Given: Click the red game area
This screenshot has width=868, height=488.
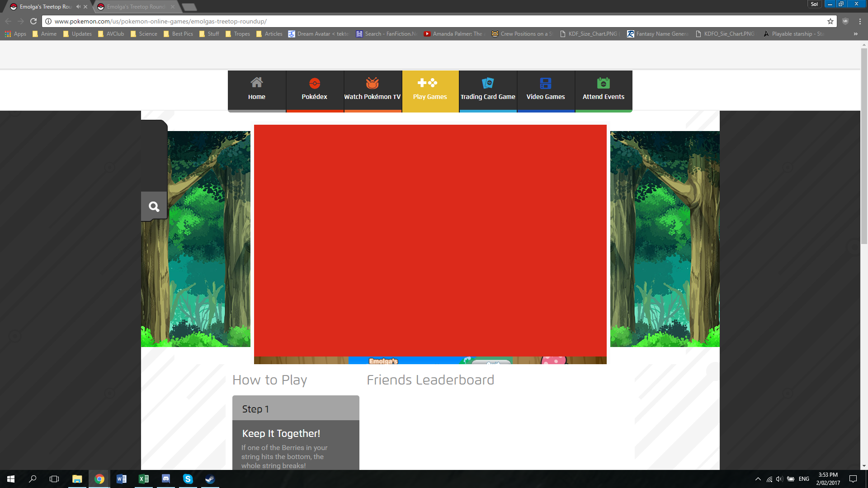Looking at the screenshot, I should (x=430, y=240).
